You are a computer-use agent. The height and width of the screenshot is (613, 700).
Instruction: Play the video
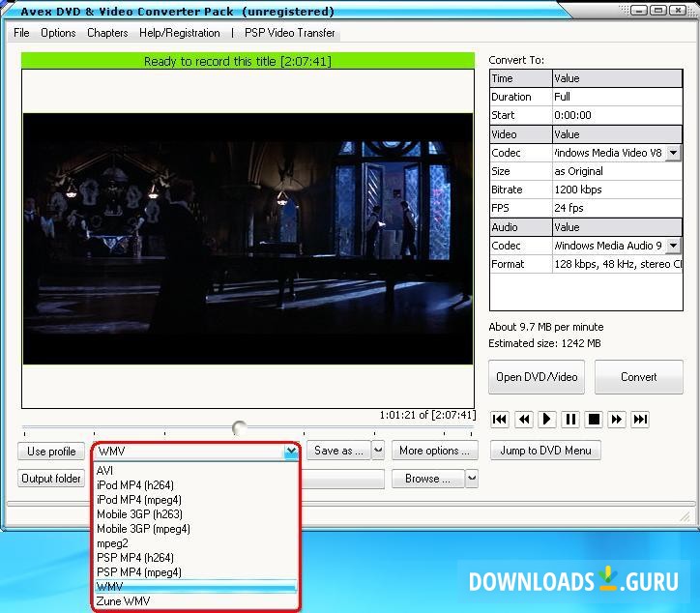[546, 420]
